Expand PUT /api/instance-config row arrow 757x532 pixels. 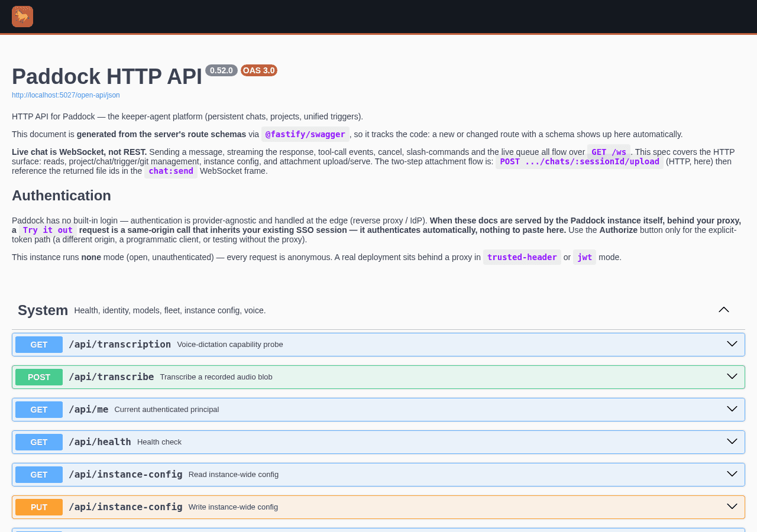(x=732, y=507)
